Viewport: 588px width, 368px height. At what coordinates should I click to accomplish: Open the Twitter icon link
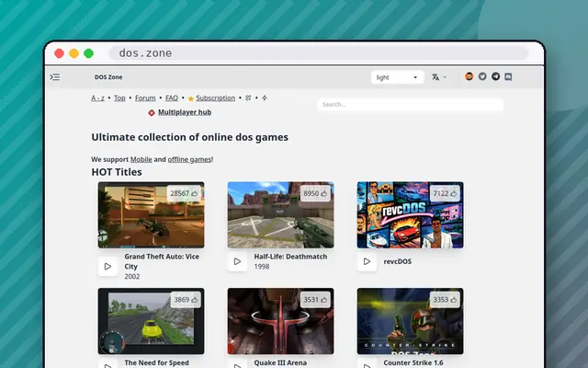tap(482, 76)
